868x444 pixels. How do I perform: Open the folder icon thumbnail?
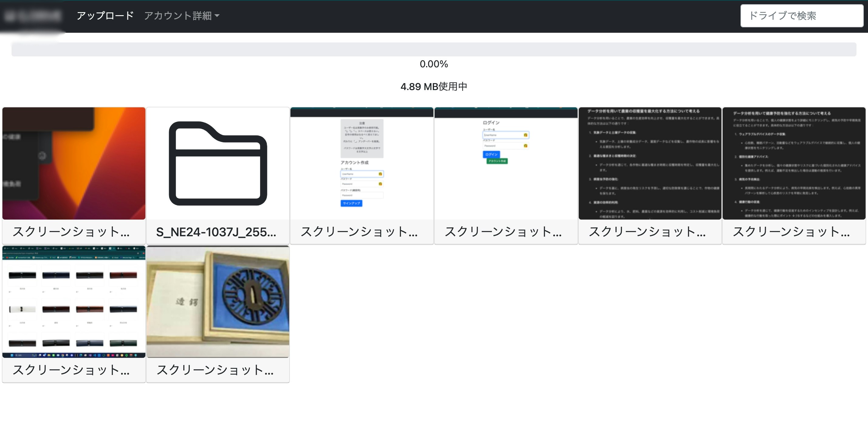tap(218, 163)
